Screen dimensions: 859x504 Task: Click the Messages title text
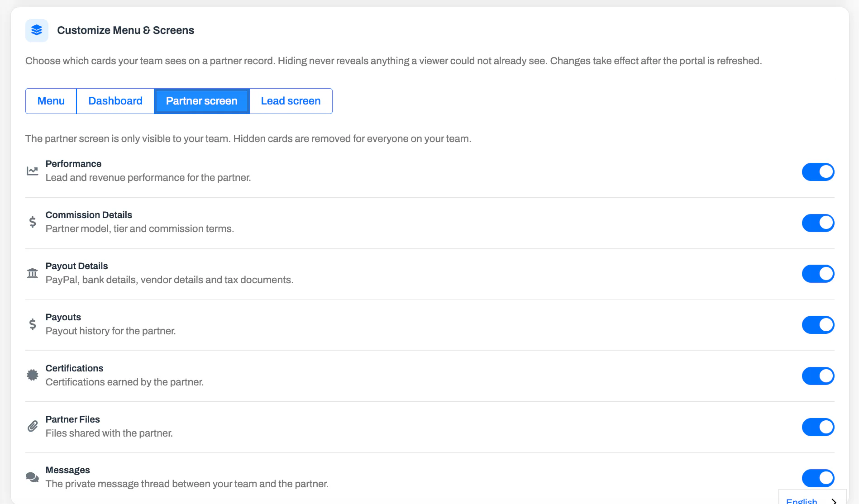67,470
